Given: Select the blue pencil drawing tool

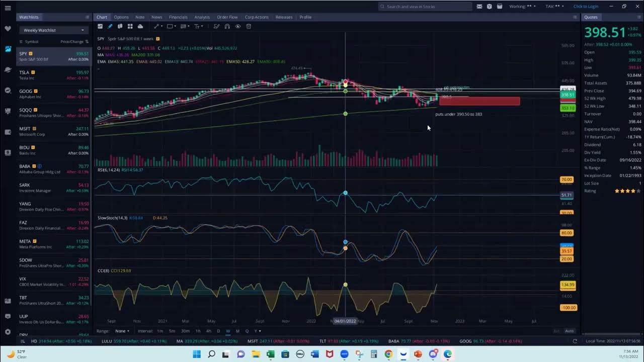Looking at the screenshot, I should (x=110, y=26).
